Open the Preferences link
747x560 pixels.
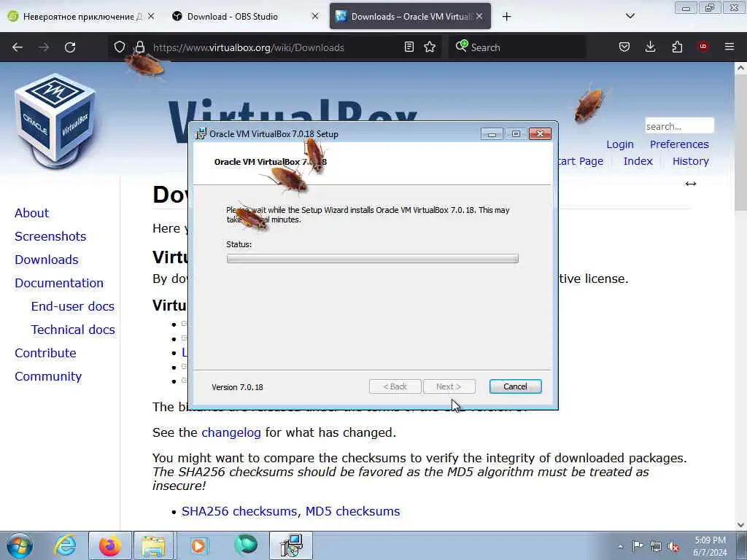coord(679,144)
